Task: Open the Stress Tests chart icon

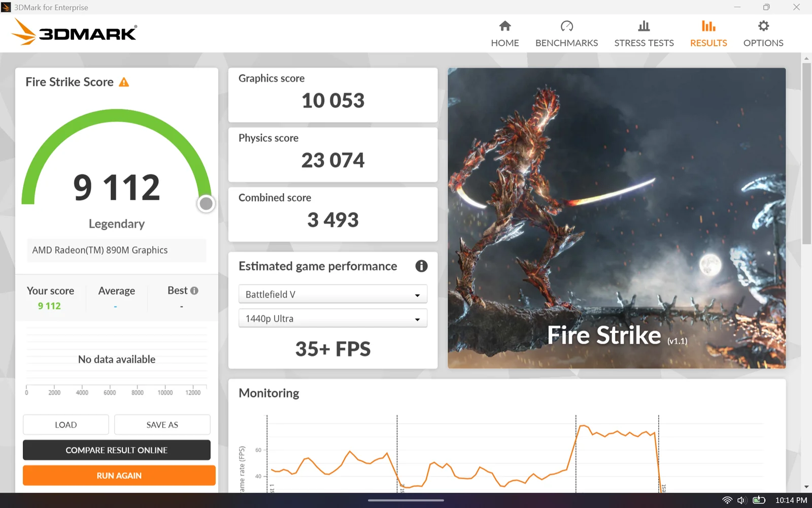Action: (x=644, y=26)
